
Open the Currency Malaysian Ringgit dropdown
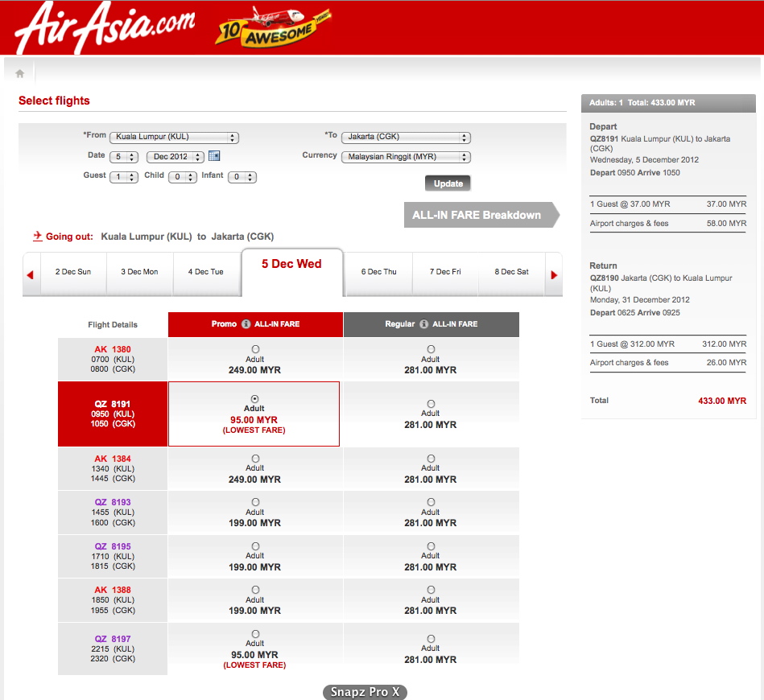(x=407, y=157)
